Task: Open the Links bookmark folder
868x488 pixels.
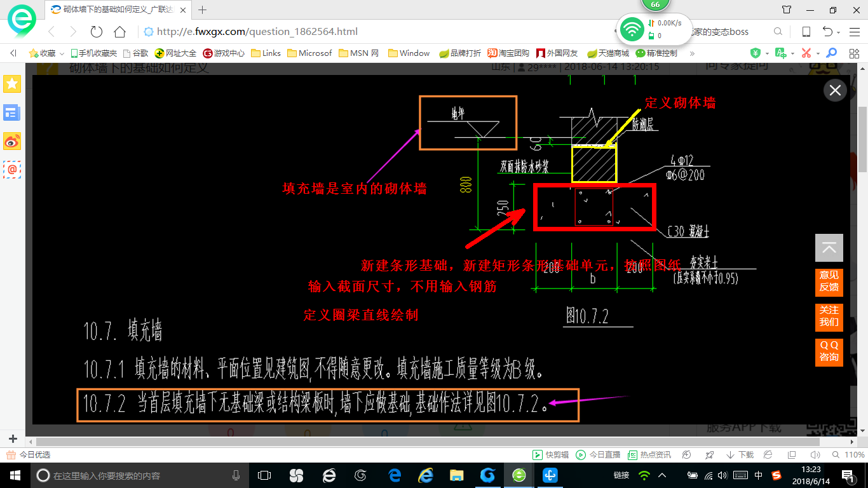Action: pos(266,53)
